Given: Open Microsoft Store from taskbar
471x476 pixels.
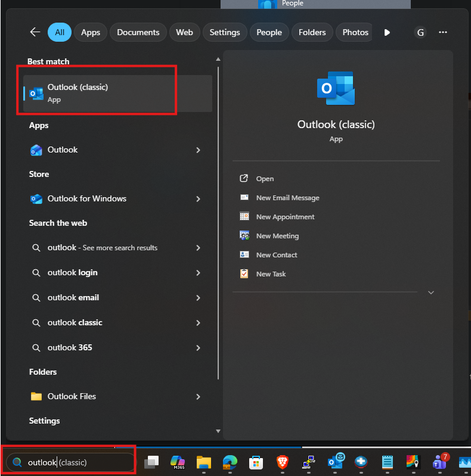Looking at the screenshot, I should (256, 462).
